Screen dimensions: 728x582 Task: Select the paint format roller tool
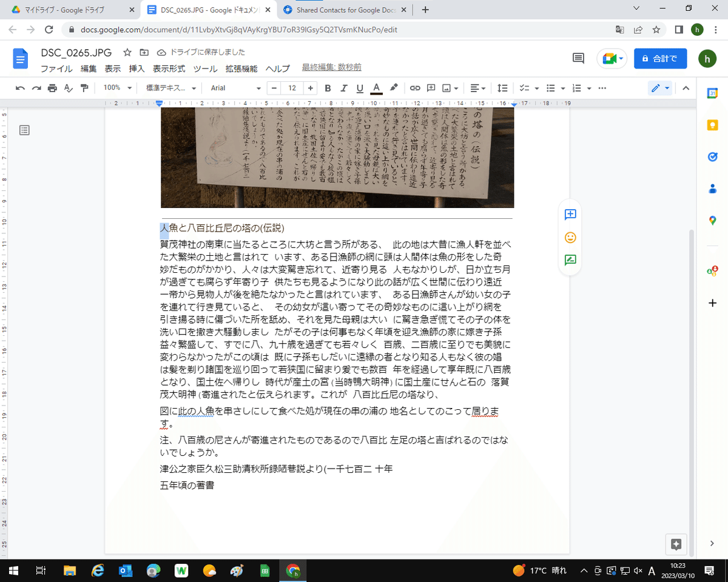point(84,88)
